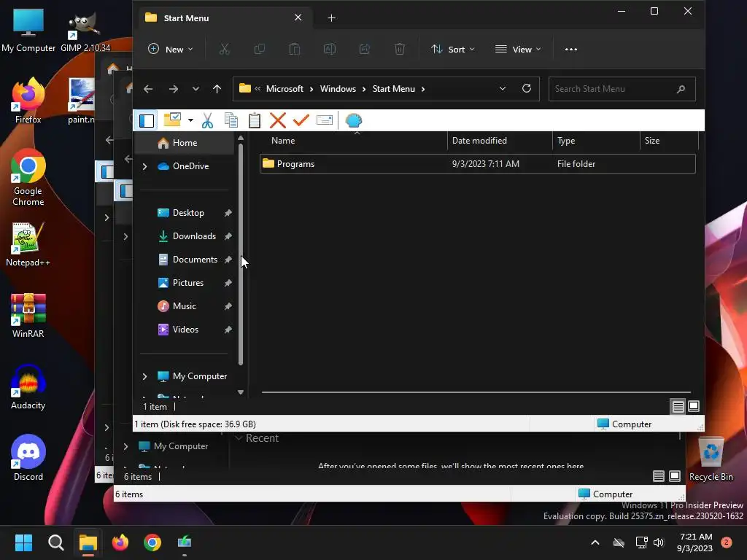Open the pinned Downloads folder
This screenshot has width=747, height=560.
(x=194, y=236)
